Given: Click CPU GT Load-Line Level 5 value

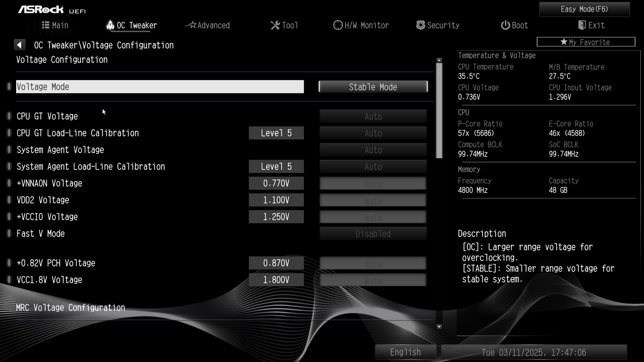Looking at the screenshot, I should click(276, 133).
